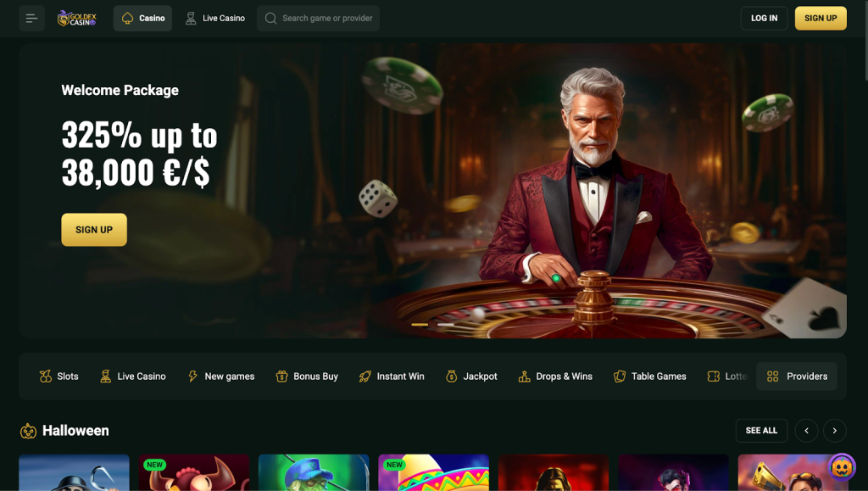The width and height of the screenshot is (868, 491).
Task: See all Halloween games
Action: tap(761, 431)
